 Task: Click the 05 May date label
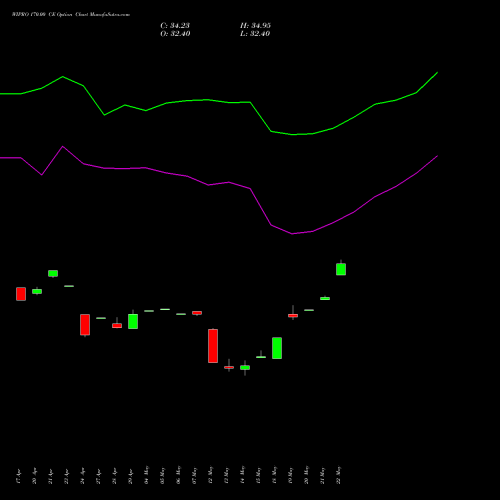coord(163,475)
